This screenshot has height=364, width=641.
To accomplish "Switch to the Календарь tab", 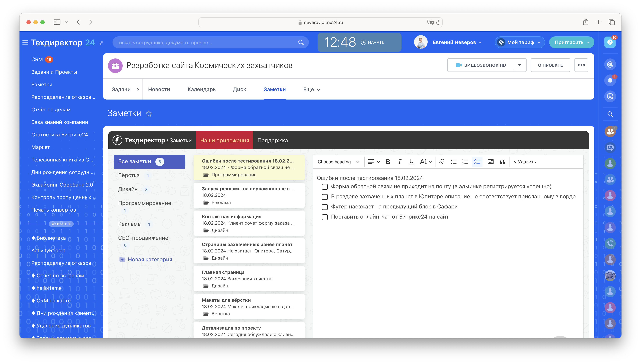I will pos(201,89).
